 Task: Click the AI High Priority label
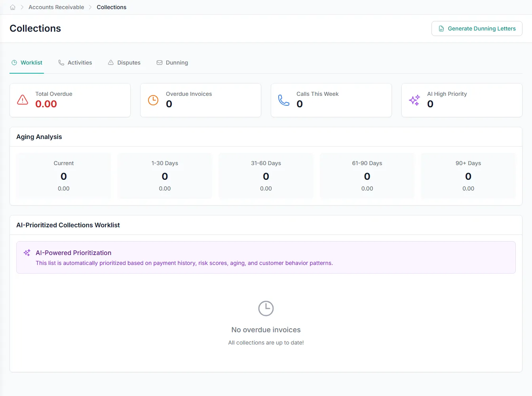point(447,94)
